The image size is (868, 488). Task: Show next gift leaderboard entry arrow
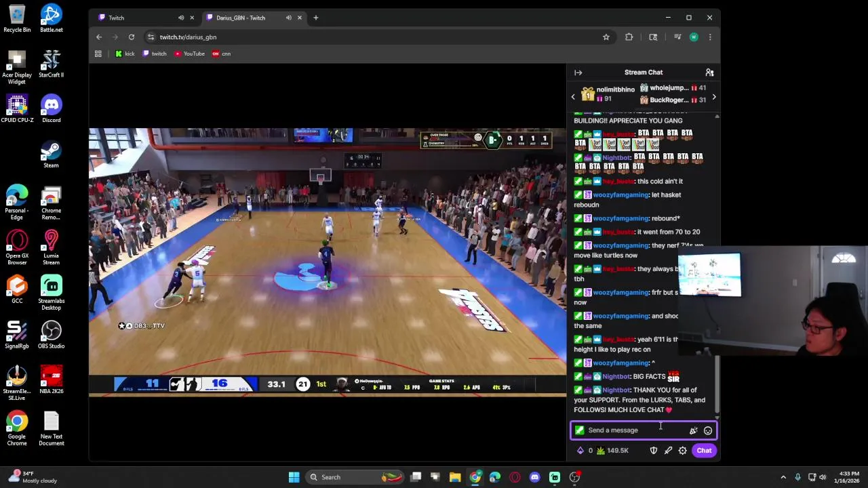coord(713,97)
